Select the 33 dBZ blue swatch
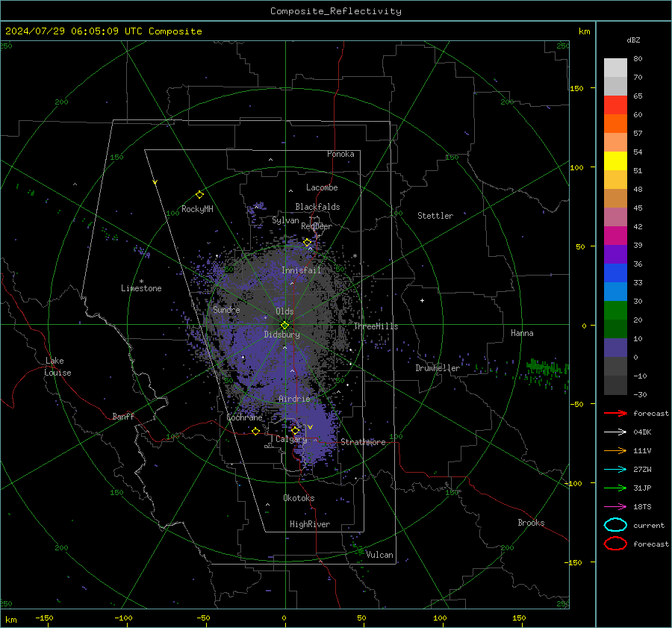 point(615,291)
